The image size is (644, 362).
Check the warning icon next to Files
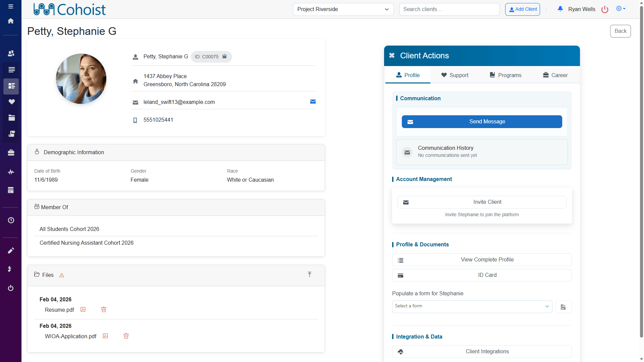click(62, 275)
